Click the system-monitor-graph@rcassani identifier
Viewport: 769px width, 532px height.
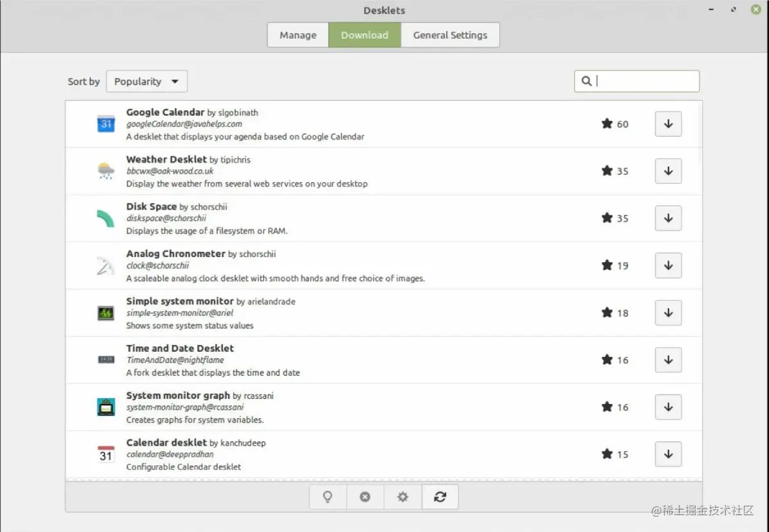(185, 407)
